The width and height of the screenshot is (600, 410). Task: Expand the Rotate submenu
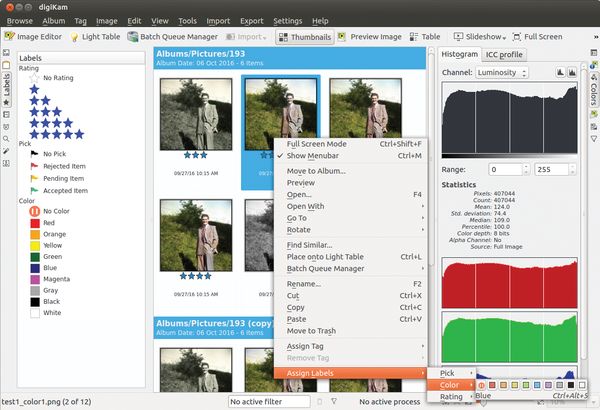coord(351,230)
